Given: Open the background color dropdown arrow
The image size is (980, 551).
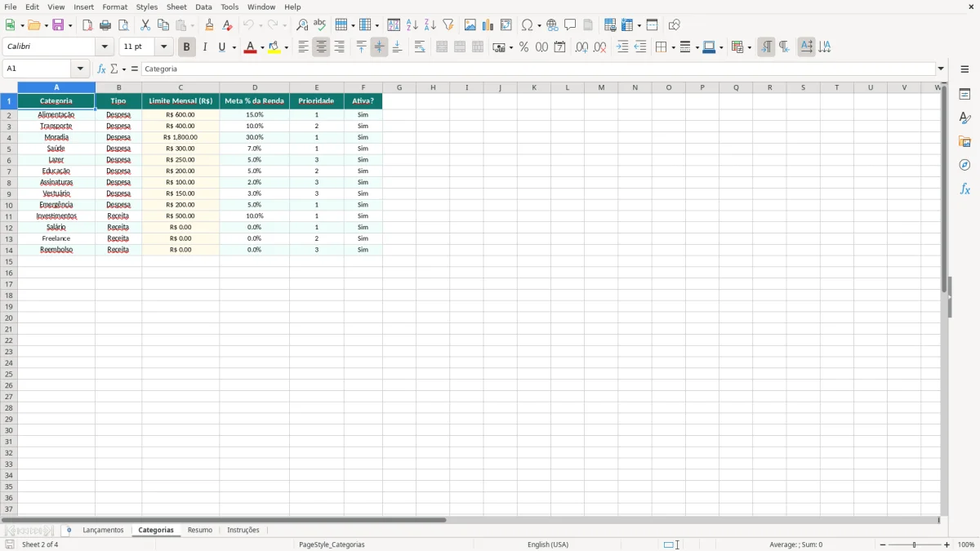Looking at the screenshot, I should [286, 47].
